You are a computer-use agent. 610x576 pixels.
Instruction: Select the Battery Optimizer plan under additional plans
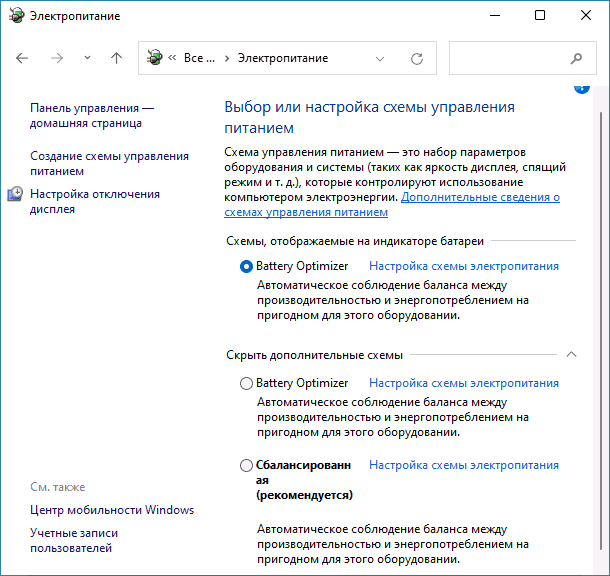(x=246, y=383)
